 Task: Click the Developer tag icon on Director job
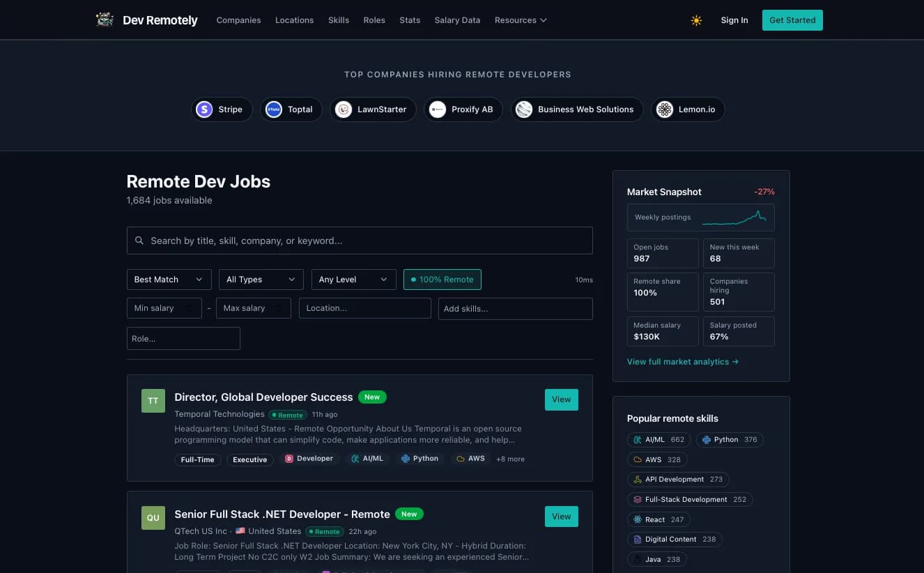(x=289, y=459)
